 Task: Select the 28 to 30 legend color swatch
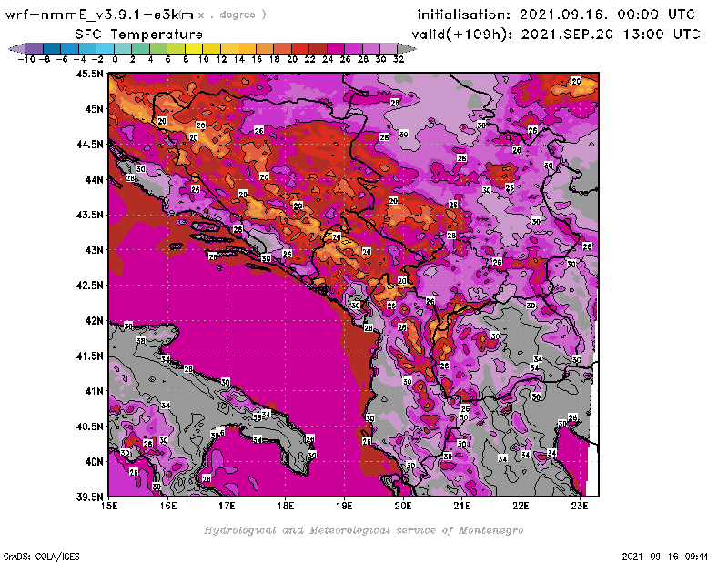coord(371,48)
